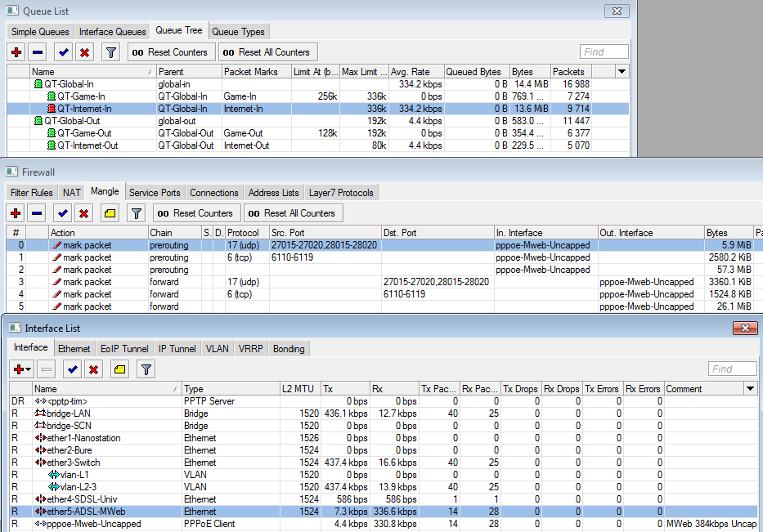Switch to the Simple Queues tab
This screenshot has width=763, height=532.
(x=40, y=32)
